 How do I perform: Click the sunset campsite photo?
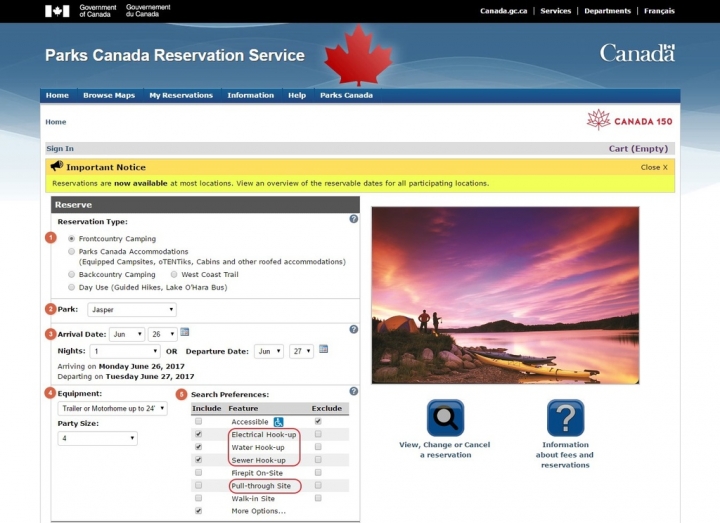coord(505,295)
